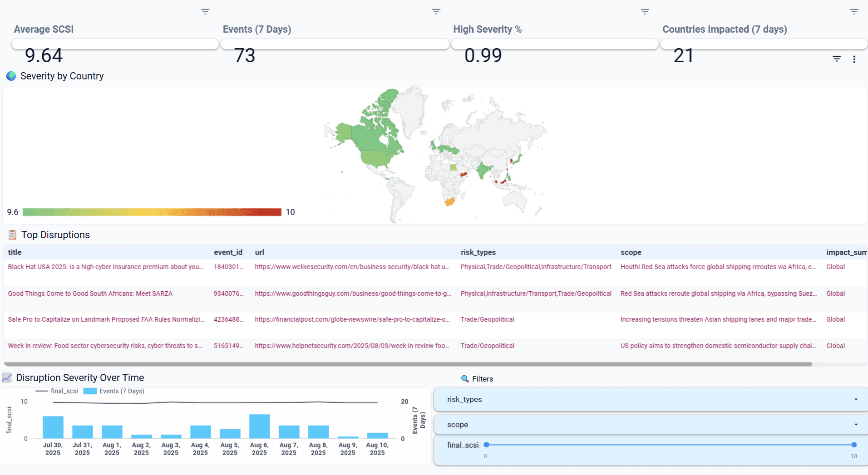This screenshot has width=868, height=475.
Task: Click the filter icon above Countries Impacted
Action: [x=854, y=11]
